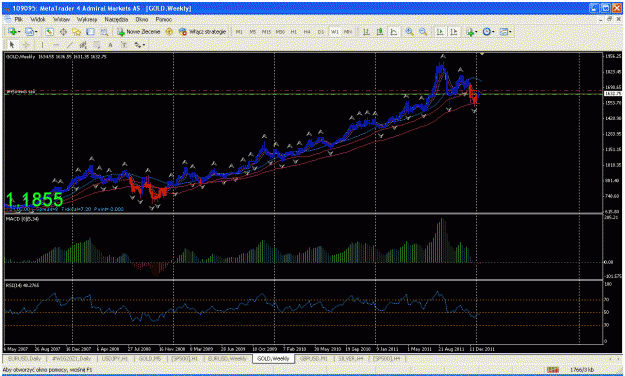Select the D1 timeframe

[x=321, y=32]
